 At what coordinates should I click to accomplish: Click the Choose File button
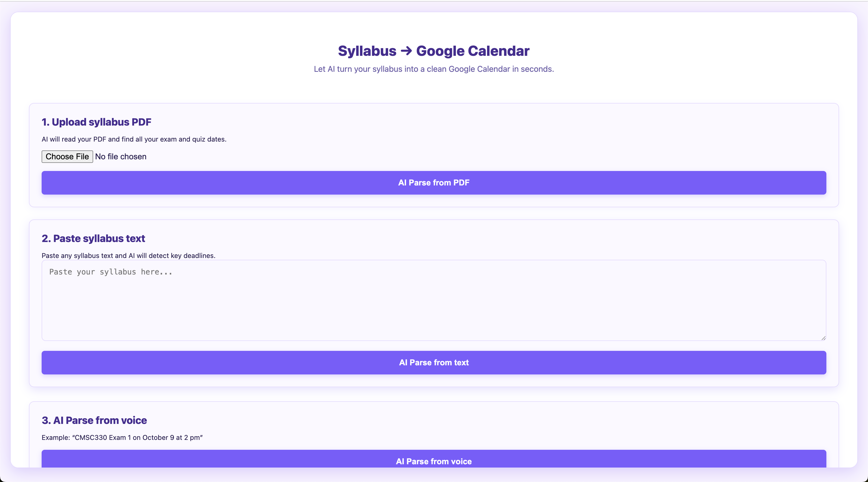[x=67, y=157]
